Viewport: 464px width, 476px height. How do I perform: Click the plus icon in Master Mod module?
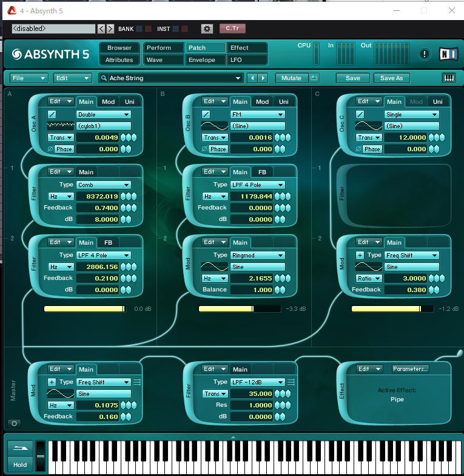point(52,382)
